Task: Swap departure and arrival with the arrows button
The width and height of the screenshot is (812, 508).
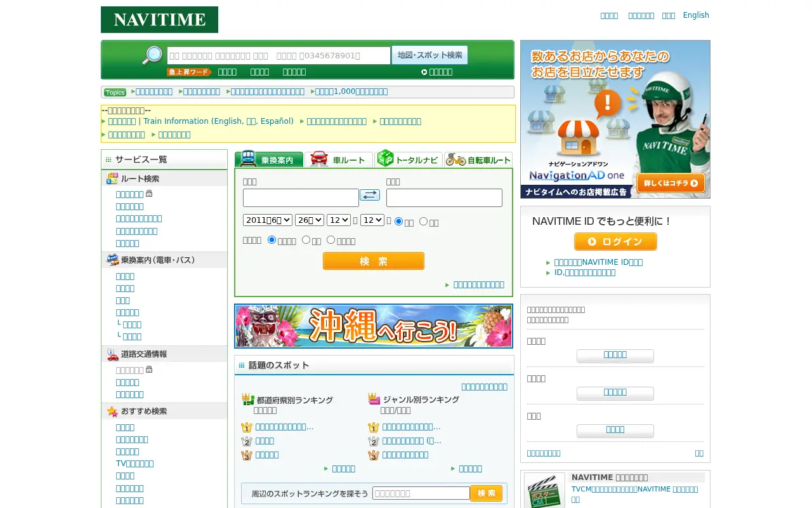Action: pos(370,195)
